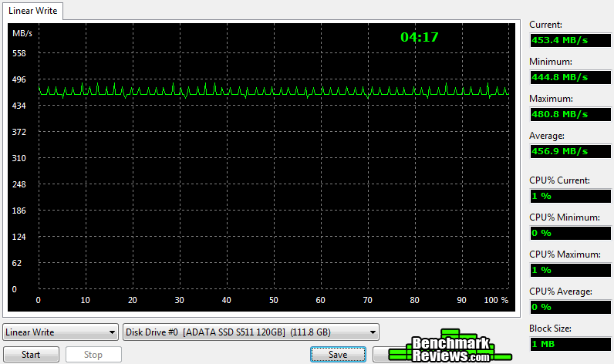Click the MB/s unit label on the graph
The width and height of the screenshot is (614, 364).
tap(22, 34)
